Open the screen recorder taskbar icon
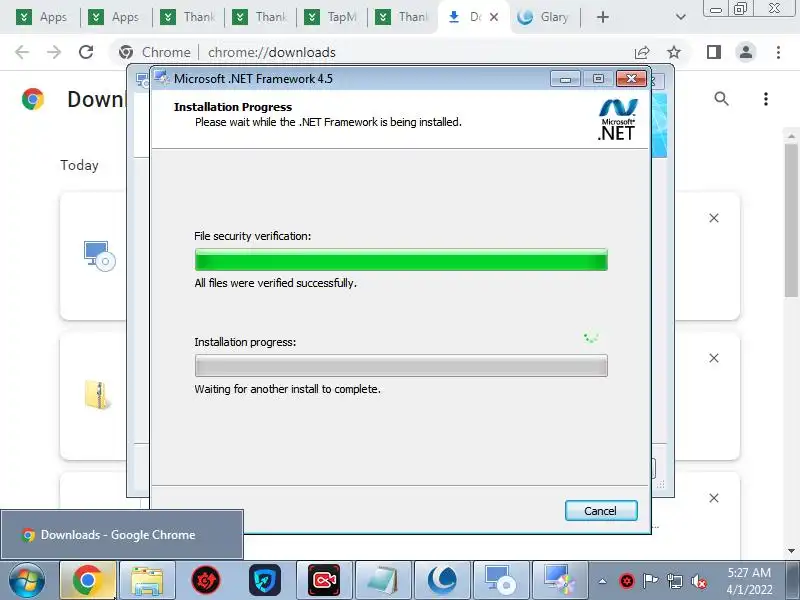 324,580
